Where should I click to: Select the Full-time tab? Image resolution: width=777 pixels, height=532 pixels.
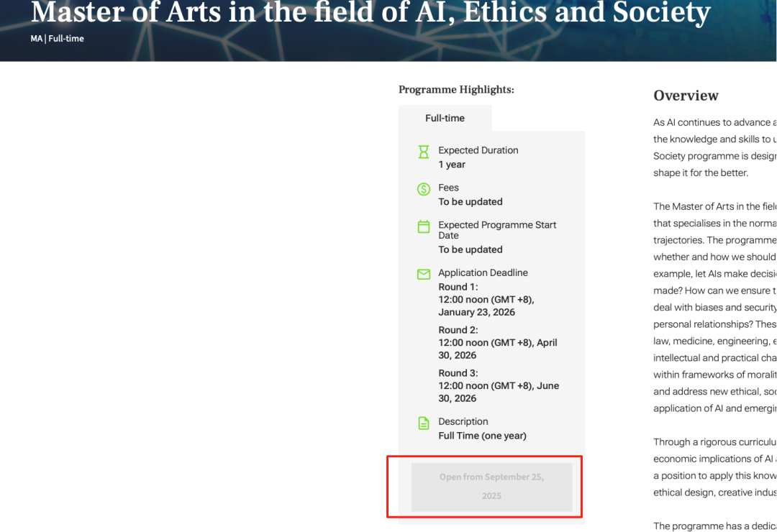coord(445,118)
